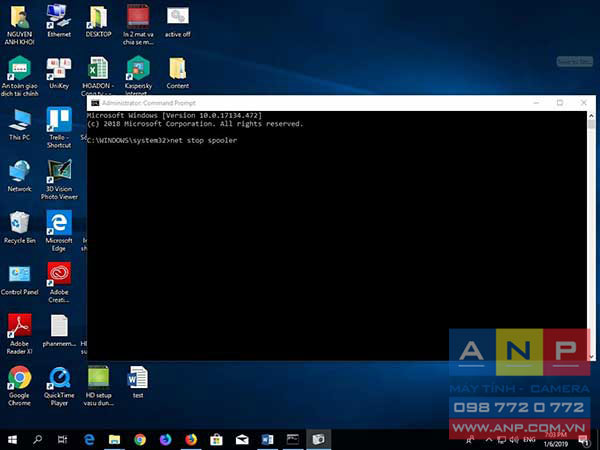Screen dimensions: 600x450
Task: Launch 3D Vision Photo Viewer shortcut
Action: [x=59, y=171]
